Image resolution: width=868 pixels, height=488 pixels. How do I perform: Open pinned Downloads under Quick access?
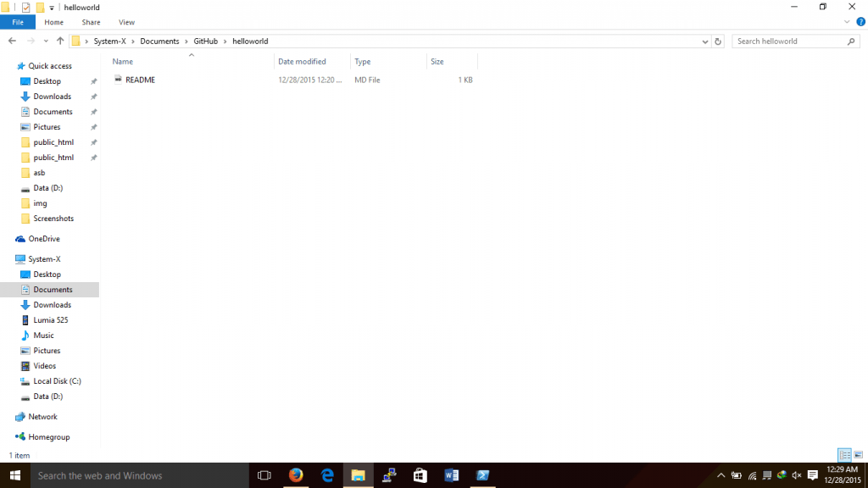(52, 97)
